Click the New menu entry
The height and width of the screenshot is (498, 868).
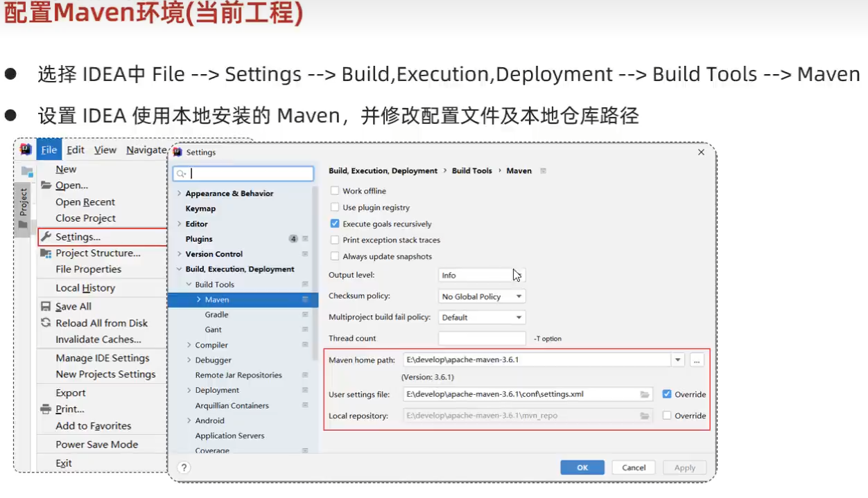tap(66, 169)
